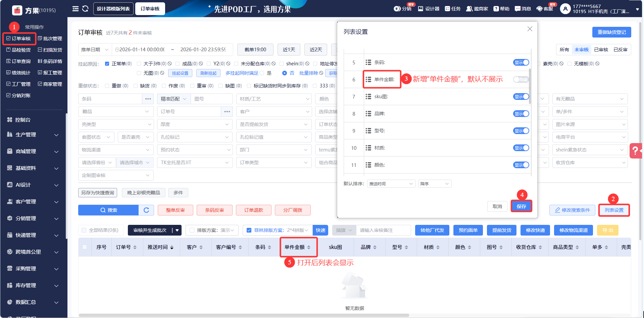Open the 降序 sort order dropdown

pyautogui.click(x=435, y=184)
